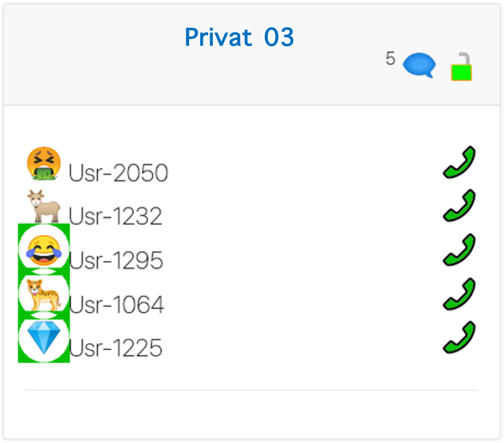Click the laughing face avatar of Usr-1295
Viewport: 504px width, 443px height.
click(x=44, y=250)
